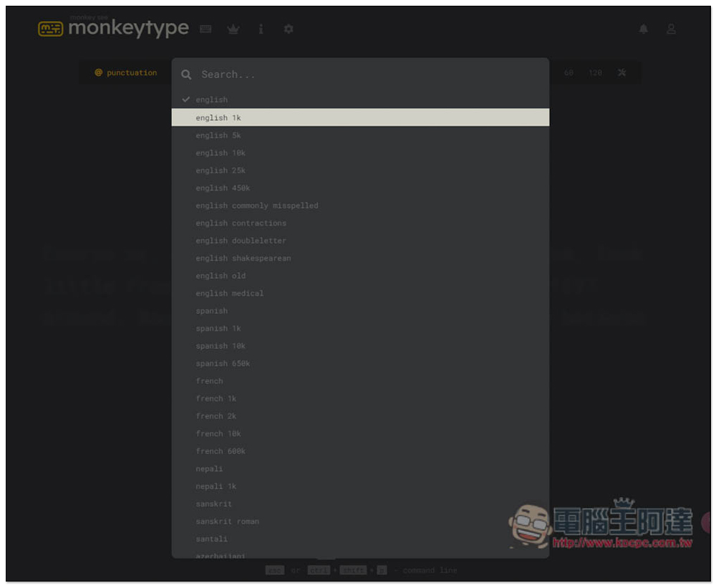Select french 10k

[x=360, y=434]
